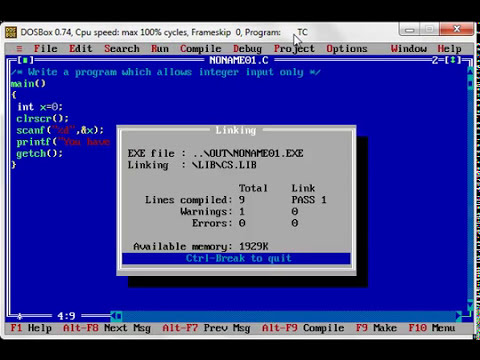Click the 'Ctrl-Break to quit' bar

tap(236, 258)
